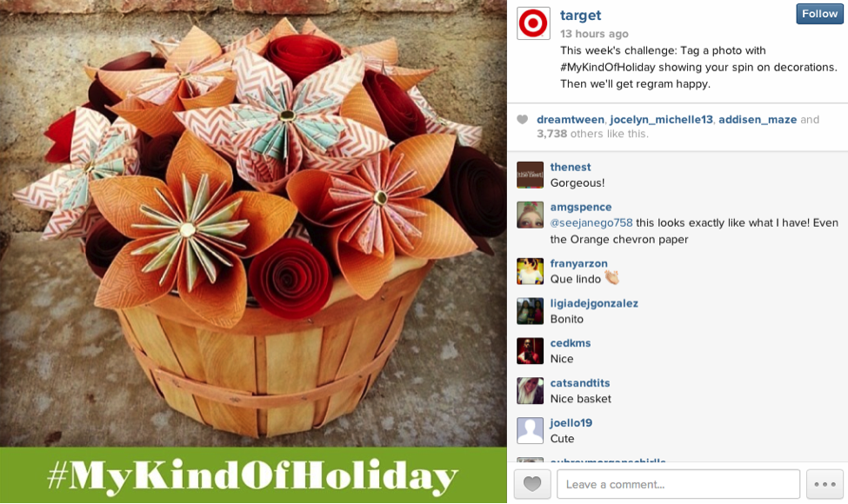Open the paper flower basket photo
This screenshot has width=848, height=504.
(x=253, y=223)
